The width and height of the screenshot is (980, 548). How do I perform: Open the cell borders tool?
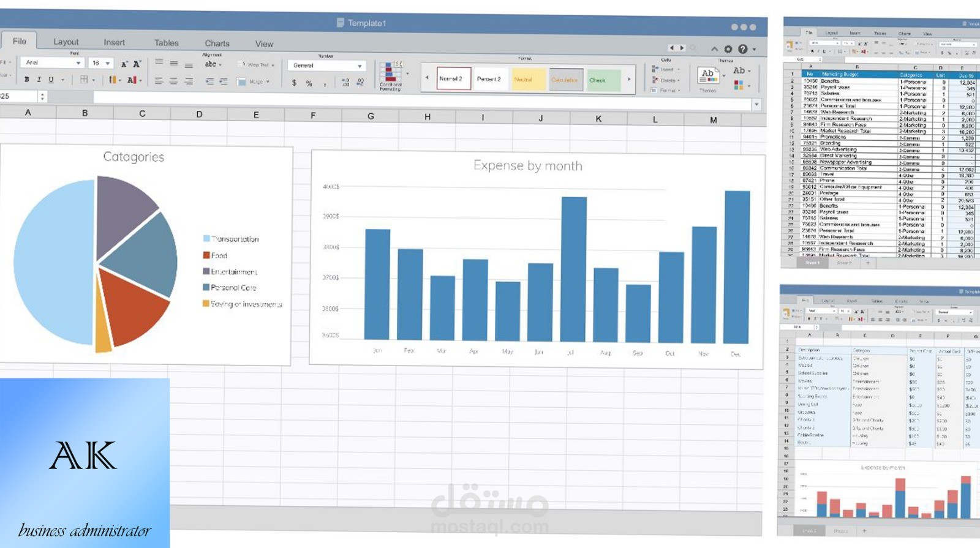pos(85,80)
